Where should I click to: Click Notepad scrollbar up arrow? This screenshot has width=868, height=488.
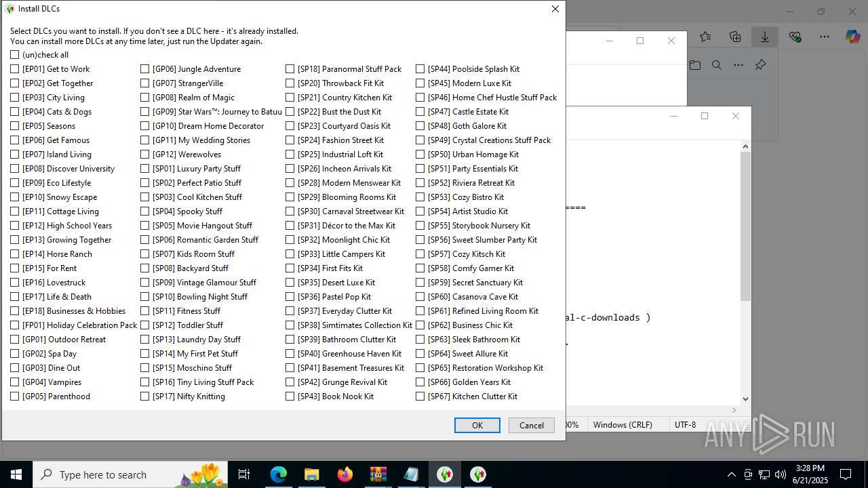point(745,146)
